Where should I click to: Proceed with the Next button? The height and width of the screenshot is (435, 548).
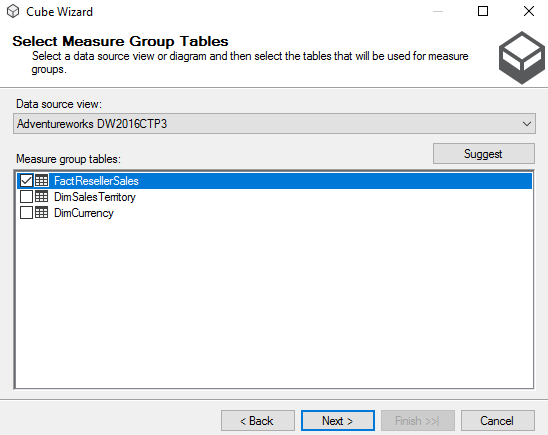click(x=338, y=421)
